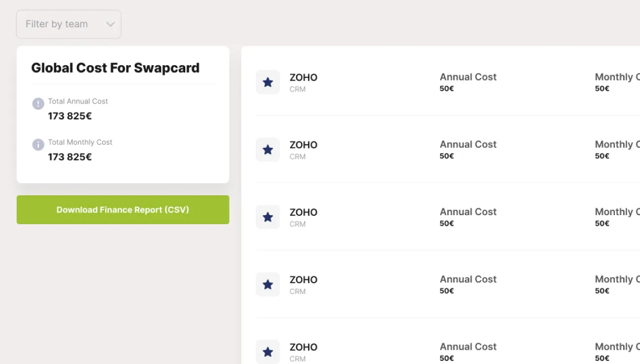Click the Total Annual Cost value 173 825€

pyautogui.click(x=70, y=116)
